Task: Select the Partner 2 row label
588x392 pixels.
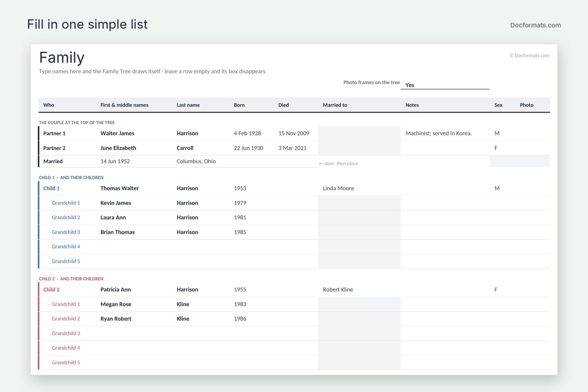Action: (x=54, y=148)
